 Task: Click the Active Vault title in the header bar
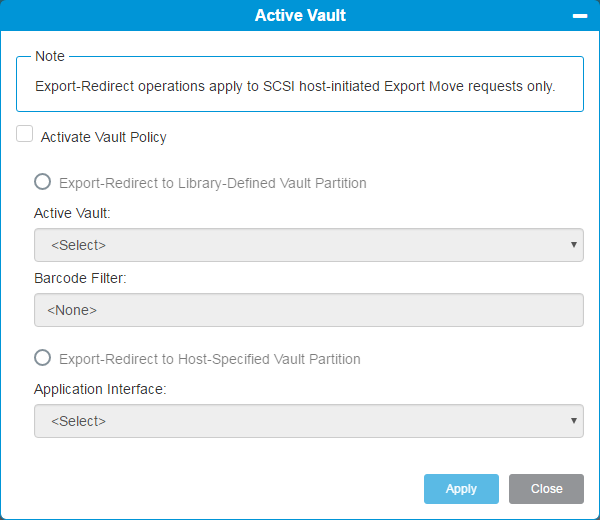pos(300,16)
